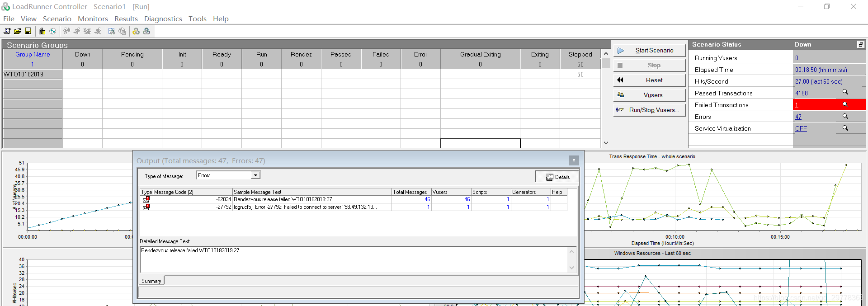The image size is (868, 306).
Task: Click error icon of message -82034
Action: click(146, 199)
